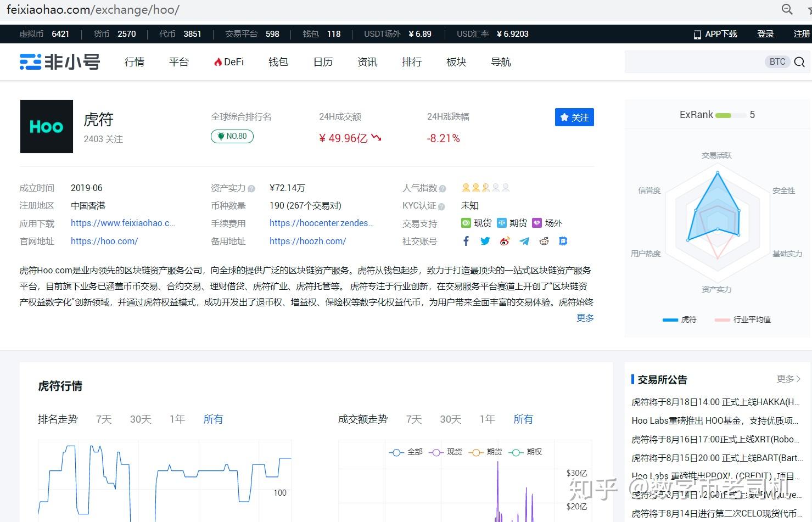Viewport: 812px width, 522px height.
Task: Click the 关注 follow button
Action: point(574,117)
